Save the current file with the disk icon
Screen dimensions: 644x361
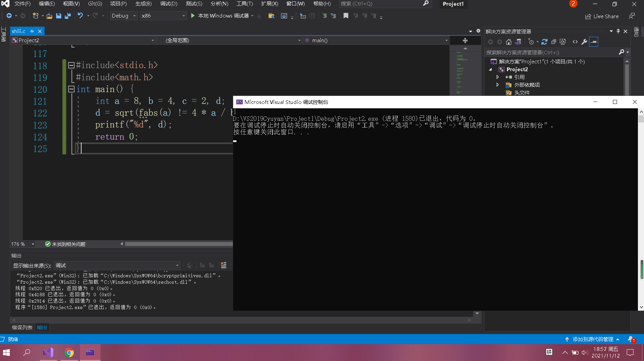coord(59,16)
